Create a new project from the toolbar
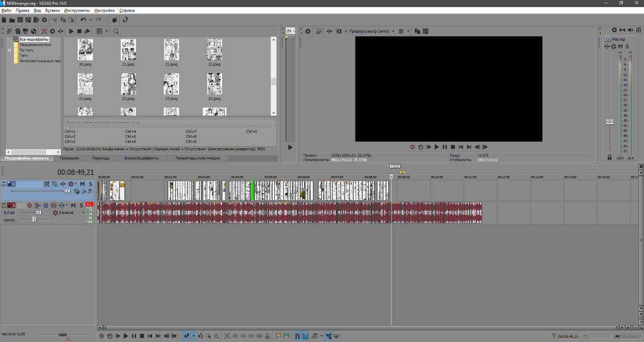 (4, 20)
